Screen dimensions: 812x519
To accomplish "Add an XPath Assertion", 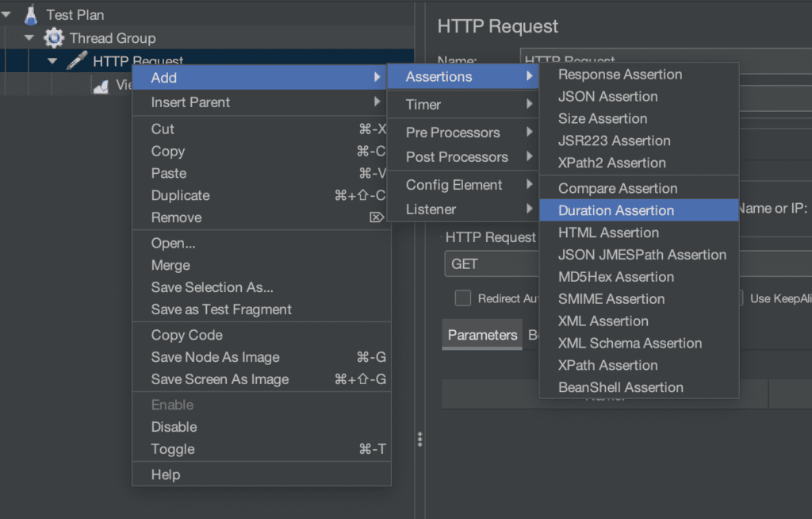I will [x=639, y=365].
